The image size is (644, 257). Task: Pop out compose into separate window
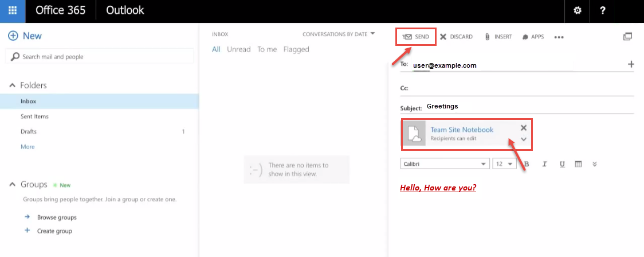point(627,37)
